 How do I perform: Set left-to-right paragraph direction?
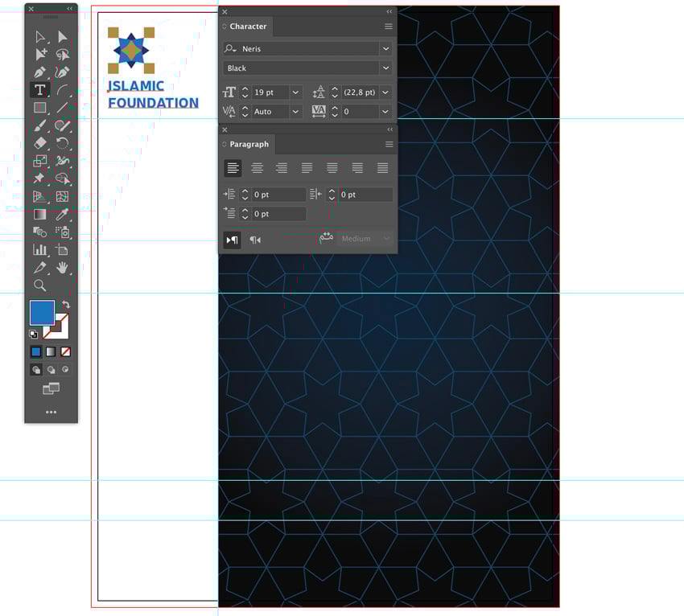[x=232, y=240]
